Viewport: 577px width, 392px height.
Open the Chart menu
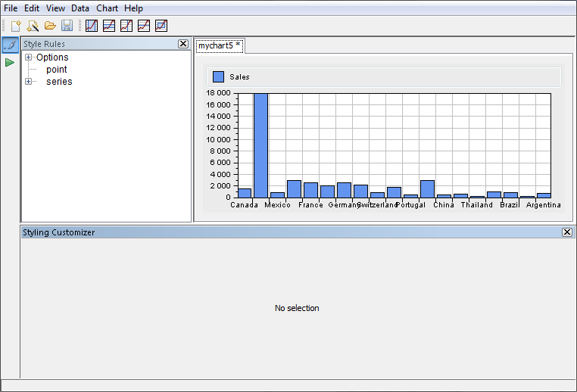tap(107, 8)
